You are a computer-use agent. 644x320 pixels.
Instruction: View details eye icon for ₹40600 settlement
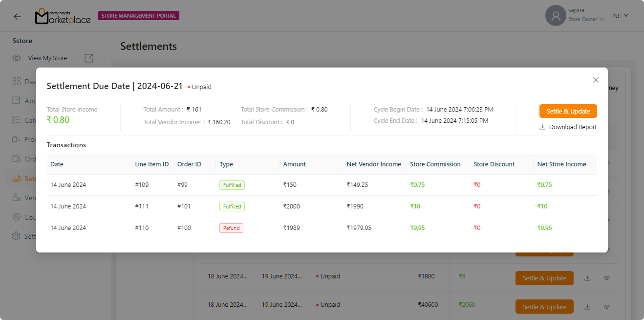pyautogui.click(x=606, y=307)
